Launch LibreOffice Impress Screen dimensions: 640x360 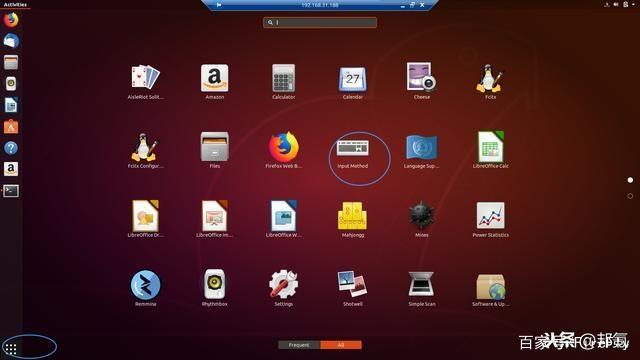coord(215,219)
